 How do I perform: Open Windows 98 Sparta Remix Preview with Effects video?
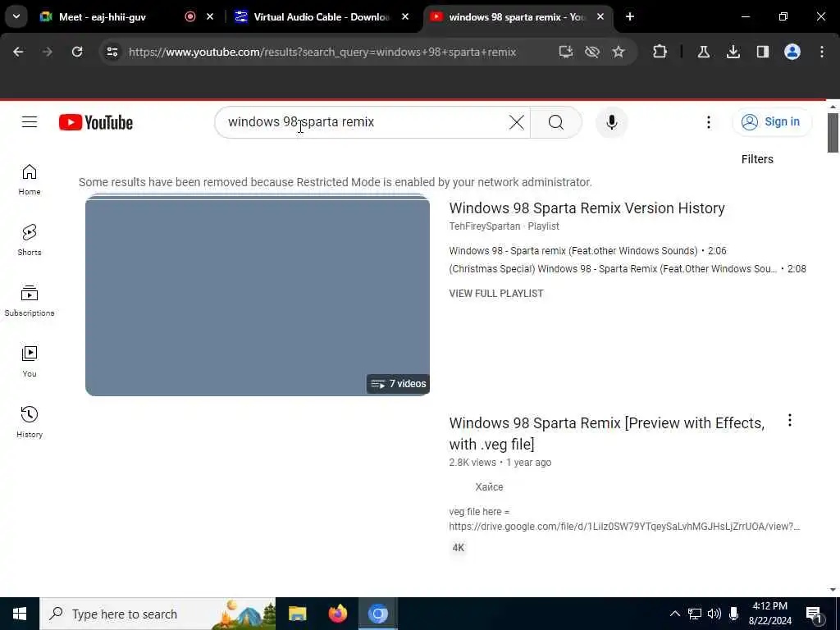click(x=606, y=433)
